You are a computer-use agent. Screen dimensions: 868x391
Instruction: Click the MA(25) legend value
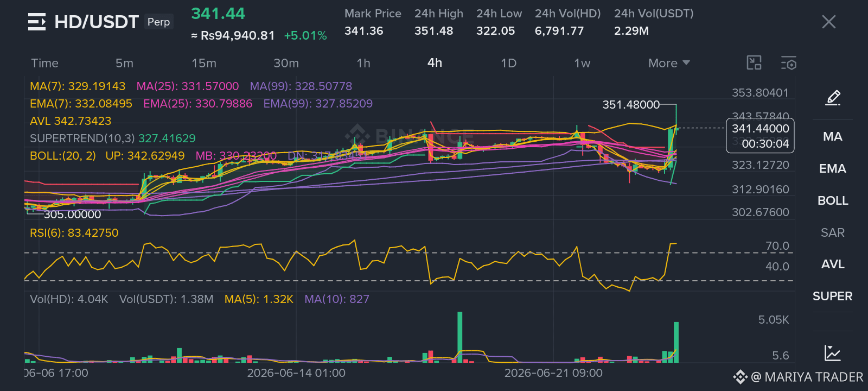tap(188, 86)
